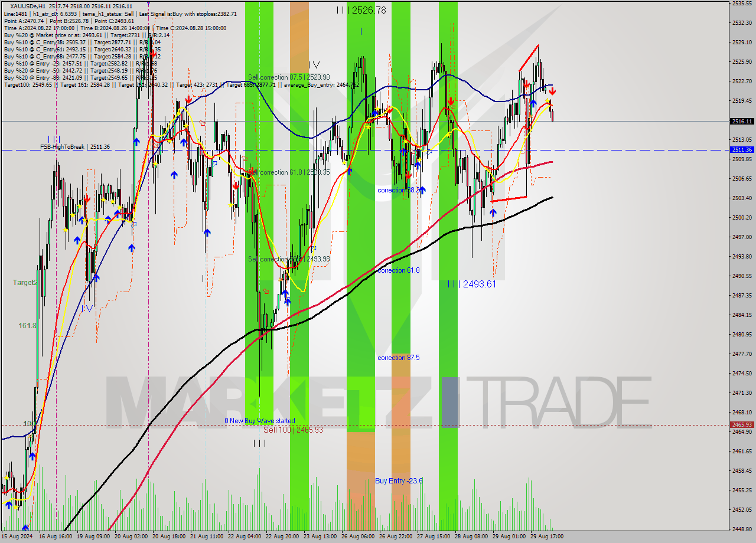Click the 2500.20 price axis label
Screen dimensions: 756x543
pyautogui.click(x=742, y=217)
